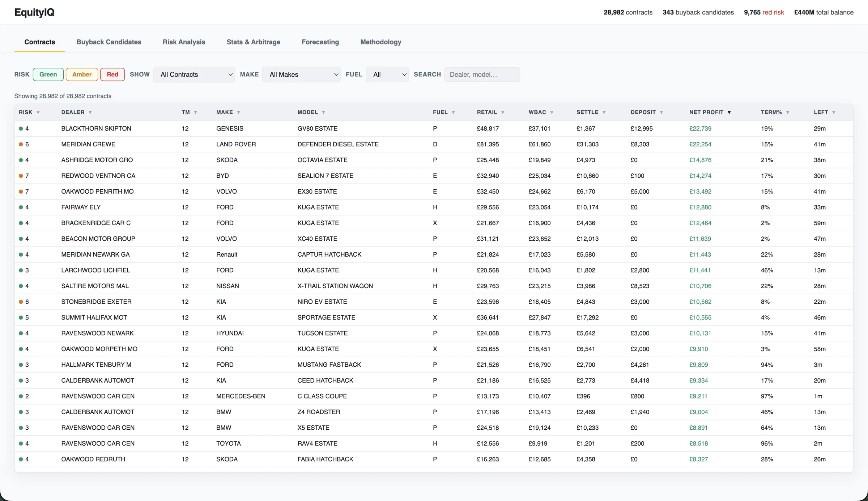Image resolution: width=868 pixels, height=501 pixels.
Task: Open the All Makes dropdown
Action: pyautogui.click(x=301, y=75)
